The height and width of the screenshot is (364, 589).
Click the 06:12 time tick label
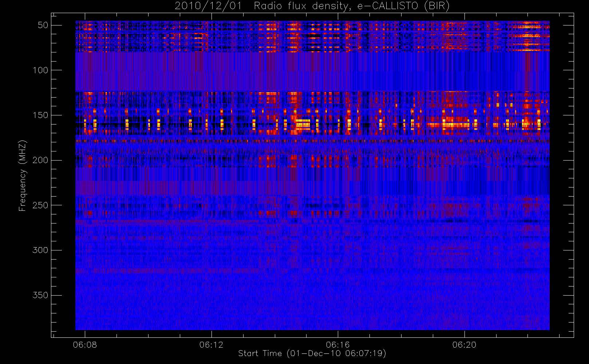coord(212,345)
